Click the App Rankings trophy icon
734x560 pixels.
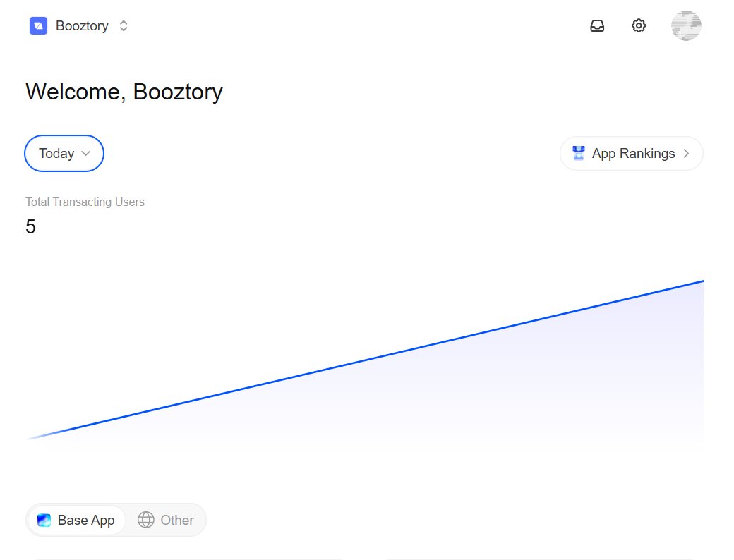point(579,153)
